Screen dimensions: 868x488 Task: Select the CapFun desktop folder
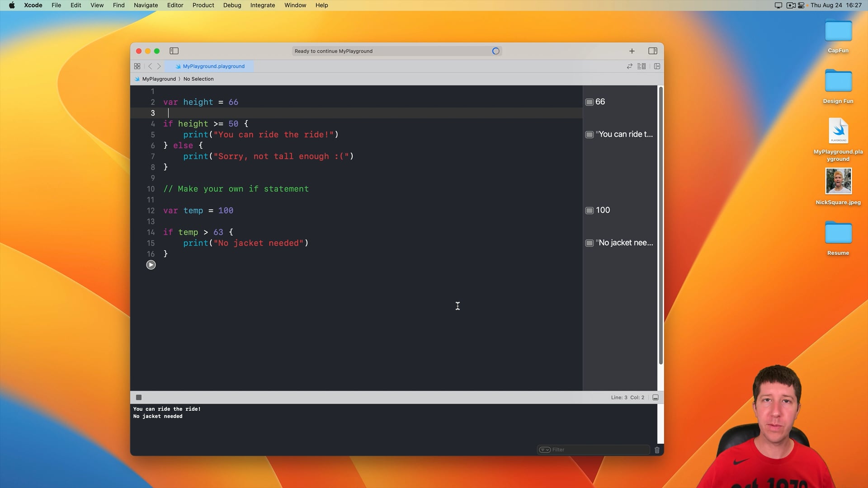[x=838, y=32]
